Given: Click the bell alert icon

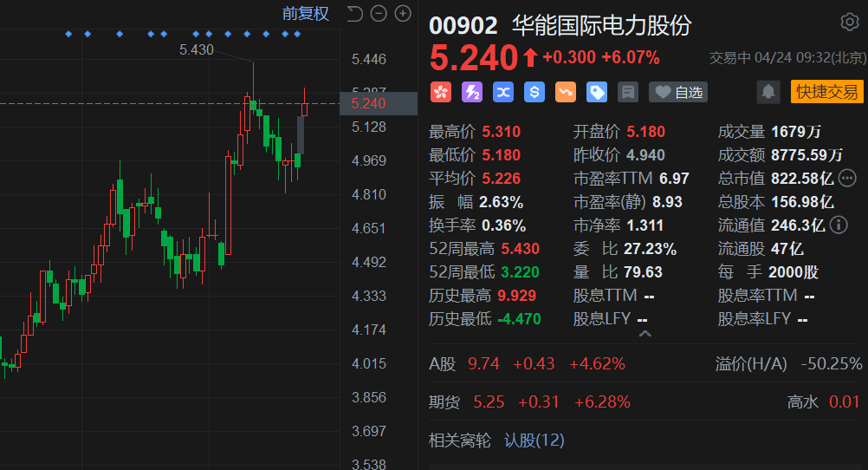Looking at the screenshot, I should point(768,92).
